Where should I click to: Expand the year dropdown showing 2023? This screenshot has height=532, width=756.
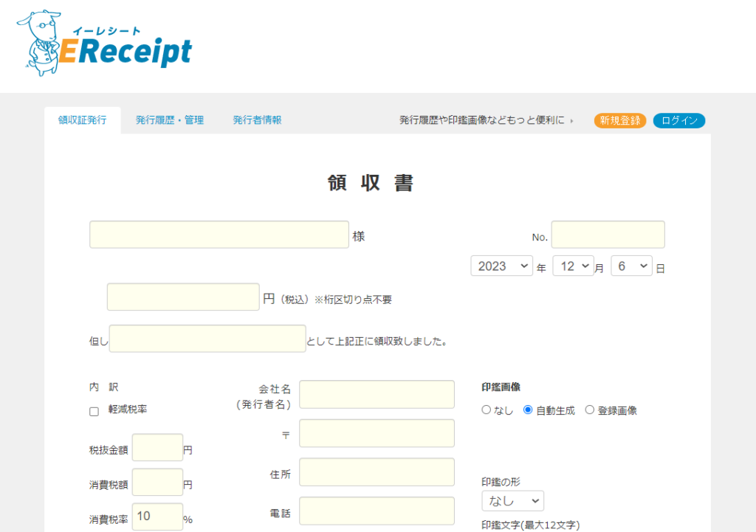pyautogui.click(x=501, y=266)
